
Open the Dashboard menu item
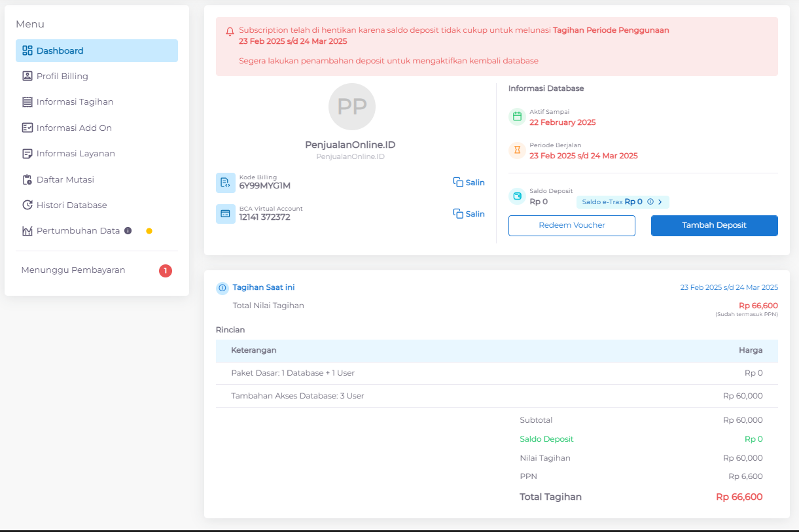[97, 51]
